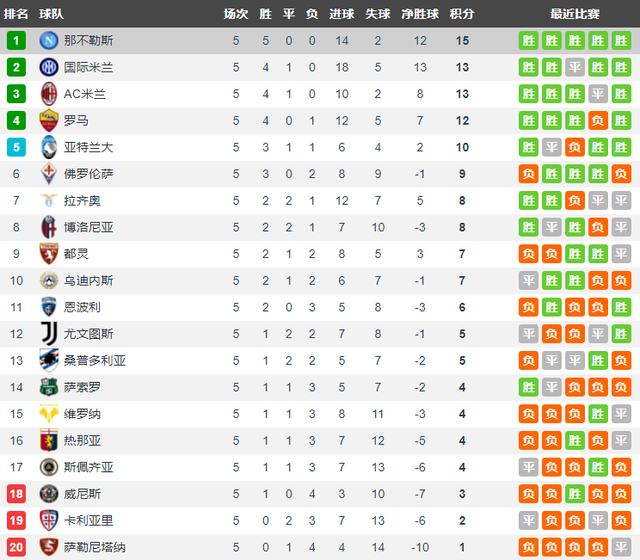Click the Fiorentina lily crest
640x560 pixels.
[49, 174]
